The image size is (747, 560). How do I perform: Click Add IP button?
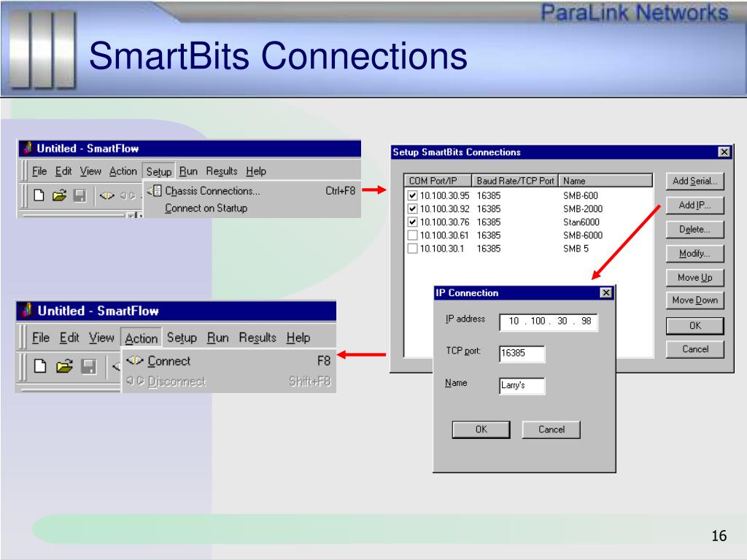click(694, 205)
